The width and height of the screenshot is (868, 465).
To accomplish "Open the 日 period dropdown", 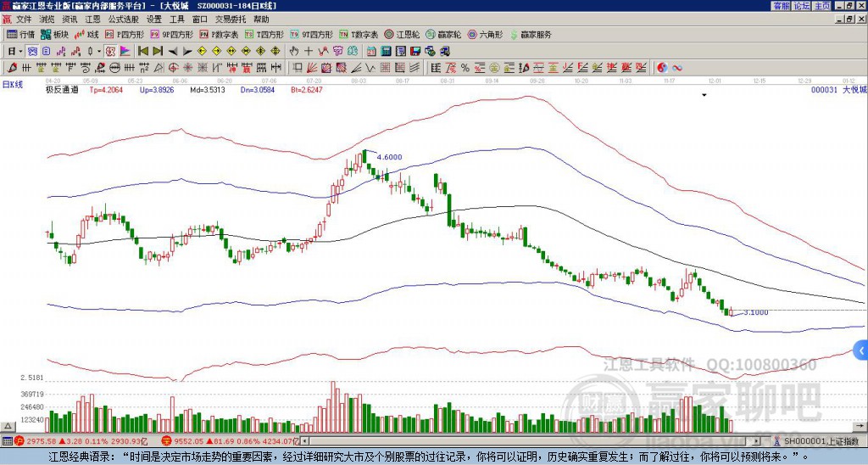I will coord(15,51).
